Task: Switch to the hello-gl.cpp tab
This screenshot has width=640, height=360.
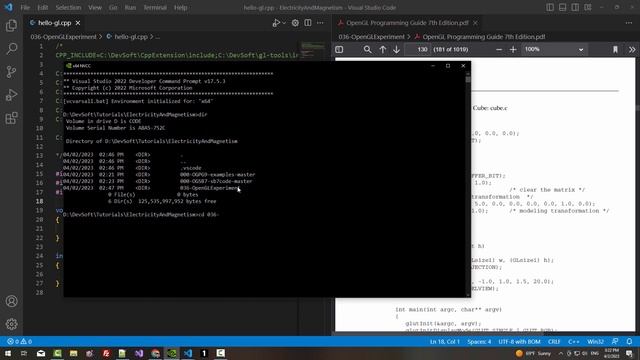Action: [54, 23]
